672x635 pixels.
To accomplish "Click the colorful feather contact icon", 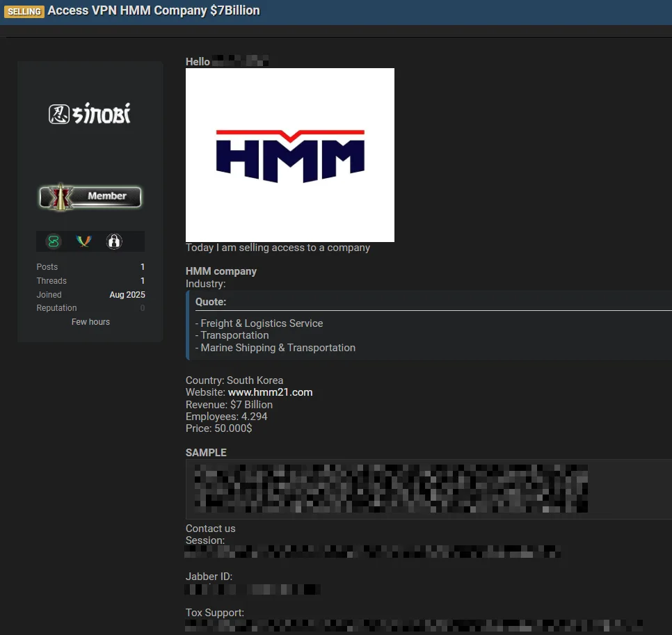I will coord(83,241).
